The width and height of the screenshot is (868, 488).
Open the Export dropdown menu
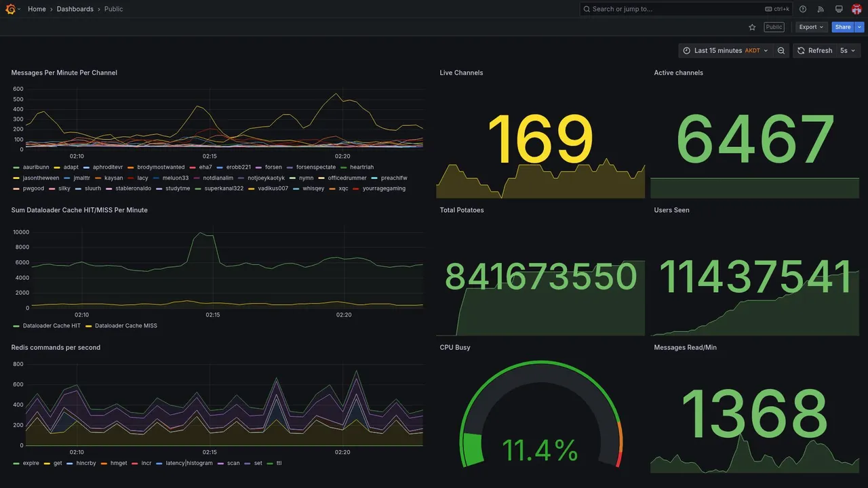[811, 27]
